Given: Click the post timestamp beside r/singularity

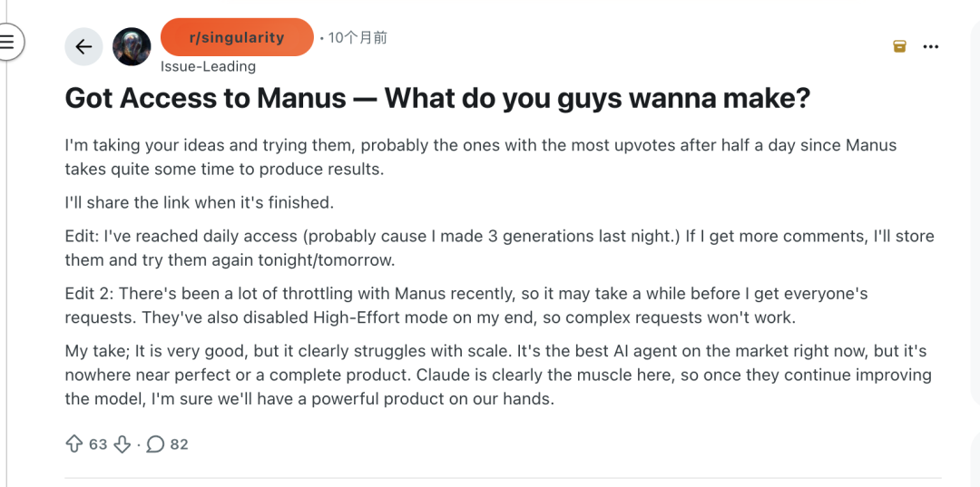Looking at the screenshot, I should pos(358,37).
